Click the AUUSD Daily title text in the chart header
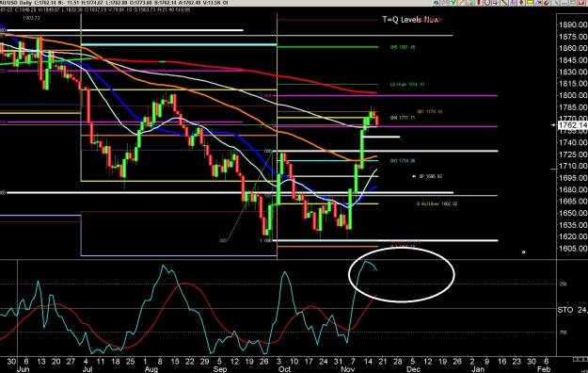 pyautogui.click(x=15, y=3)
